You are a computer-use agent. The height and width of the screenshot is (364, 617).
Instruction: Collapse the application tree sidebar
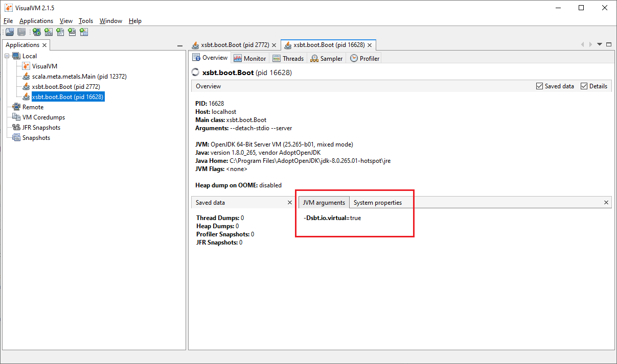[180, 45]
